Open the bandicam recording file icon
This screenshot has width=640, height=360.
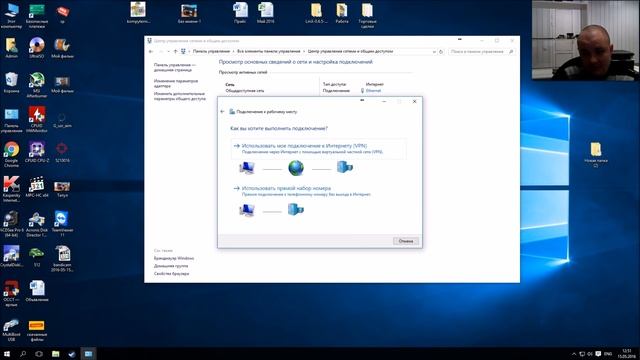(62, 259)
